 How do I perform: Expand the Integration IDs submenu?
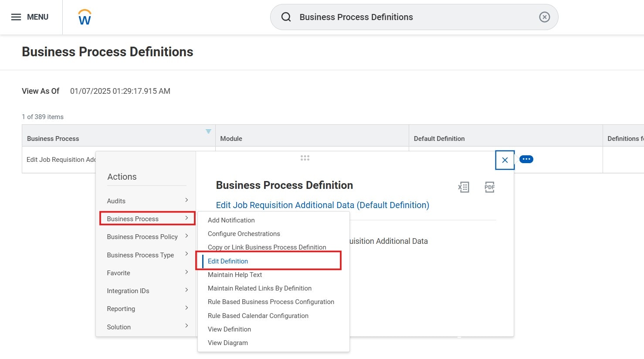tap(147, 291)
